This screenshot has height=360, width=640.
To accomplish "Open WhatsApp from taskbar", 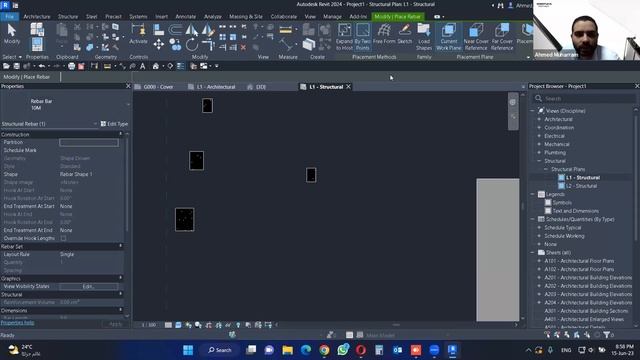I will 343,350.
